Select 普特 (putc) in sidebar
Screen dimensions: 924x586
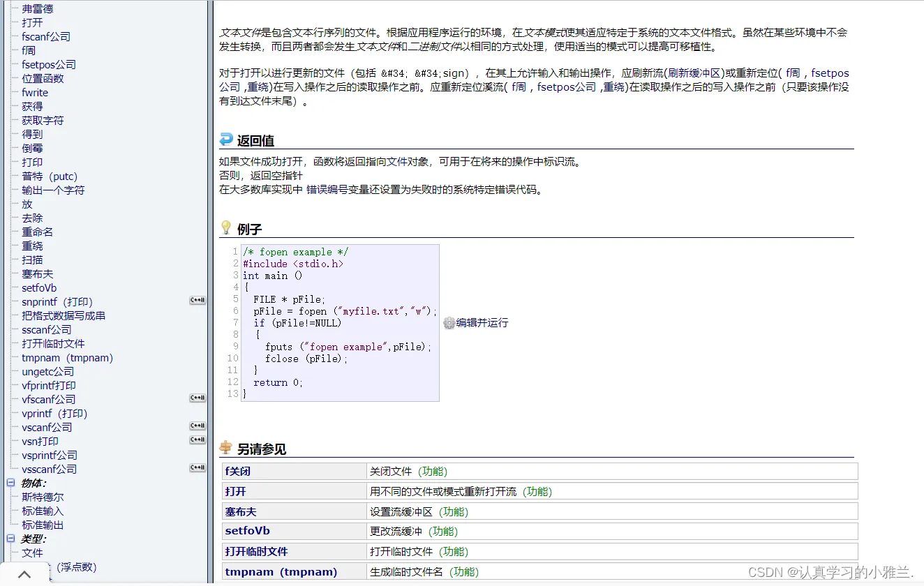[50, 176]
